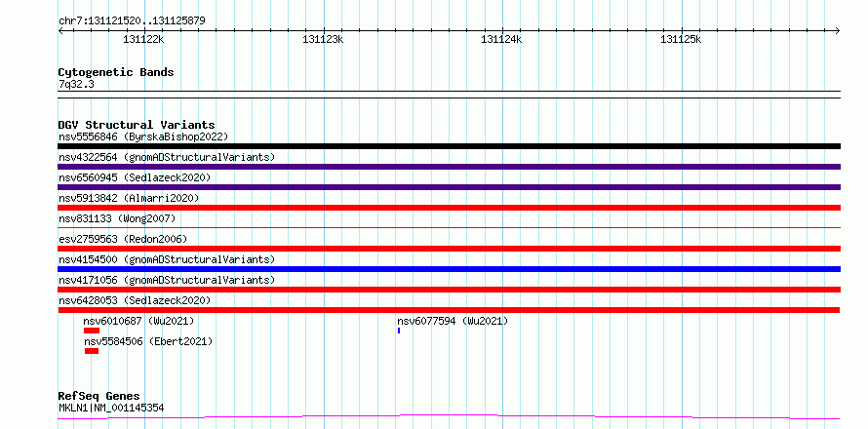Click the RefSeq Genes track heading

tap(99, 396)
